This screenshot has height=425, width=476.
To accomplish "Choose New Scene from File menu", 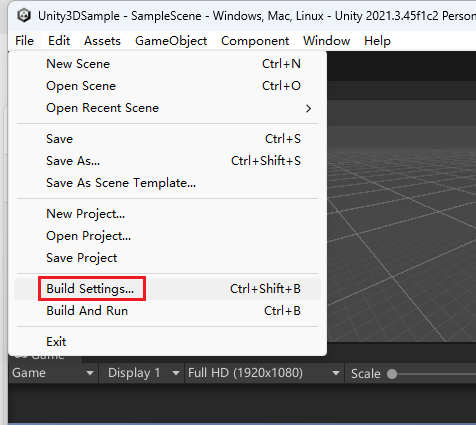I will [x=167, y=64].
